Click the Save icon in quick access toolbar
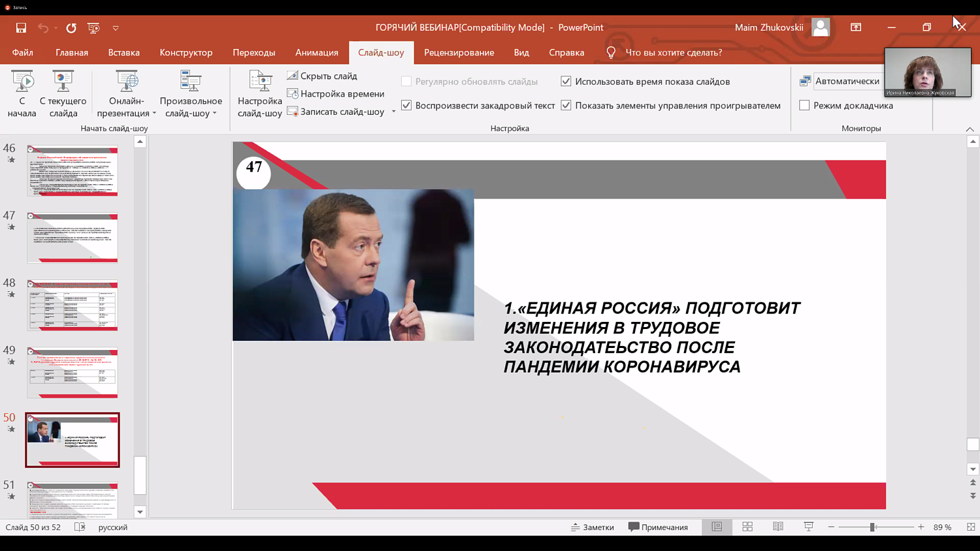This screenshot has width=980, height=551. 21,28
